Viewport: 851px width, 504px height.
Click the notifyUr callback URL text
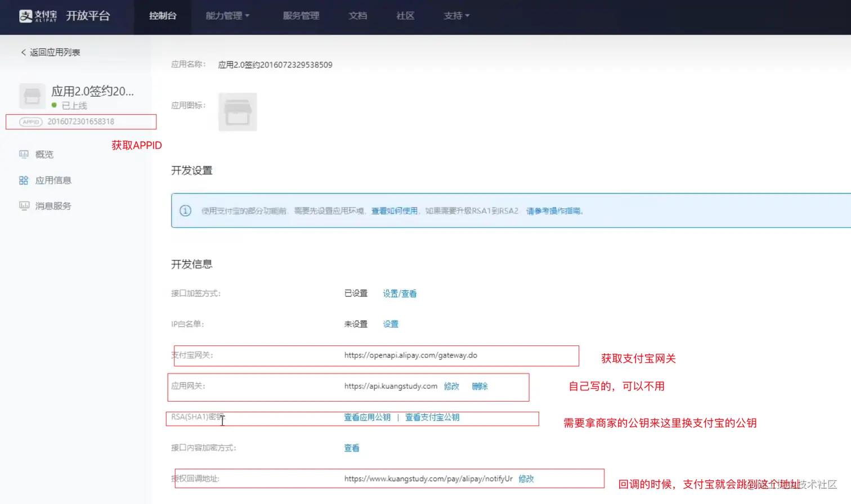pyautogui.click(x=428, y=479)
